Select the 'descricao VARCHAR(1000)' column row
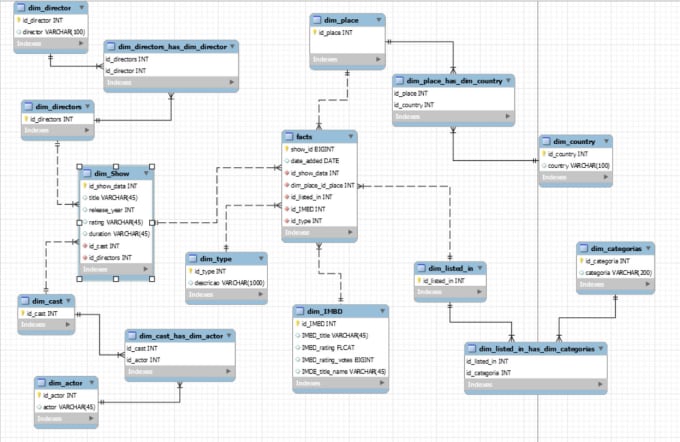The image size is (680, 442). click(x=226, y=283)
